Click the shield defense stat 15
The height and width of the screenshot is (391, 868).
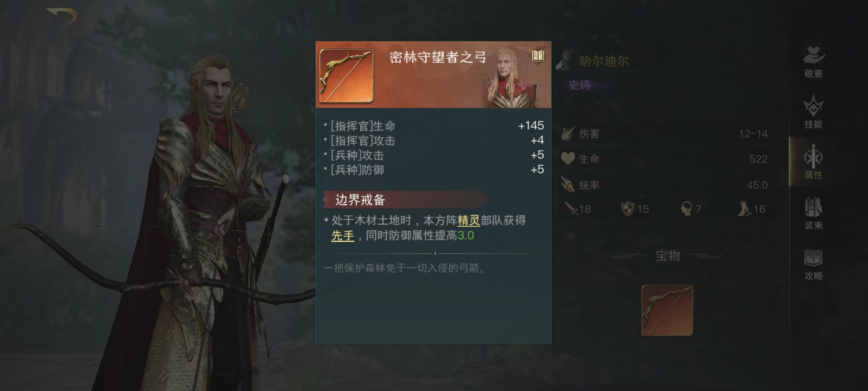pyautogui.click(x=635, y=209)
